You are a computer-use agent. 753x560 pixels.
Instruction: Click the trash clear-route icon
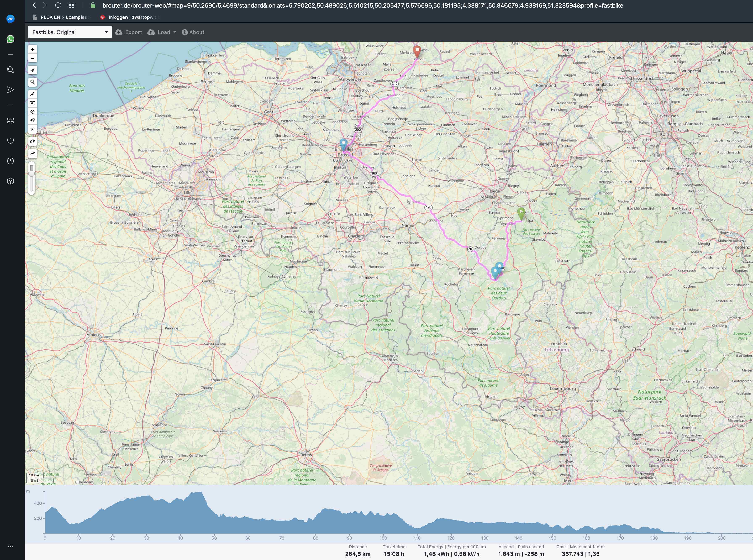tap(33, 129)
